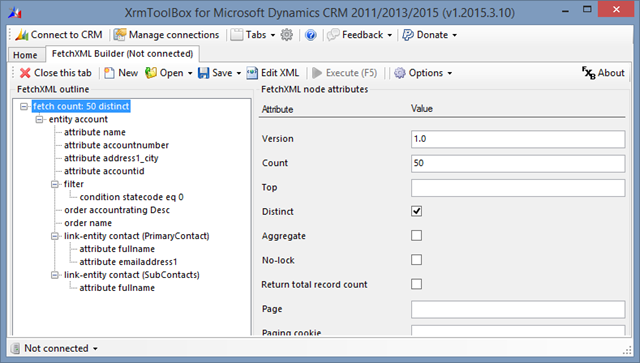Collapse the entity account node
The width and height of the screenshot is (640, 363).
pyautogui.click(x=40, y=120)
